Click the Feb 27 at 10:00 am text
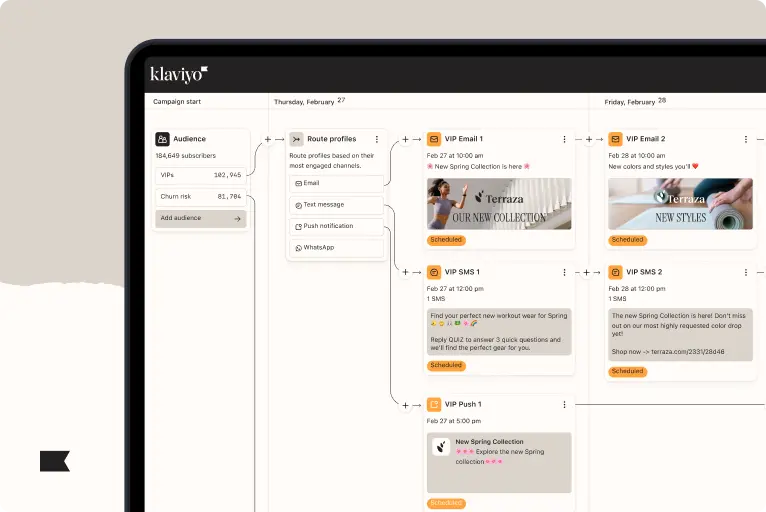This screenshot has width=766, height=512. (x=455, y=156)
